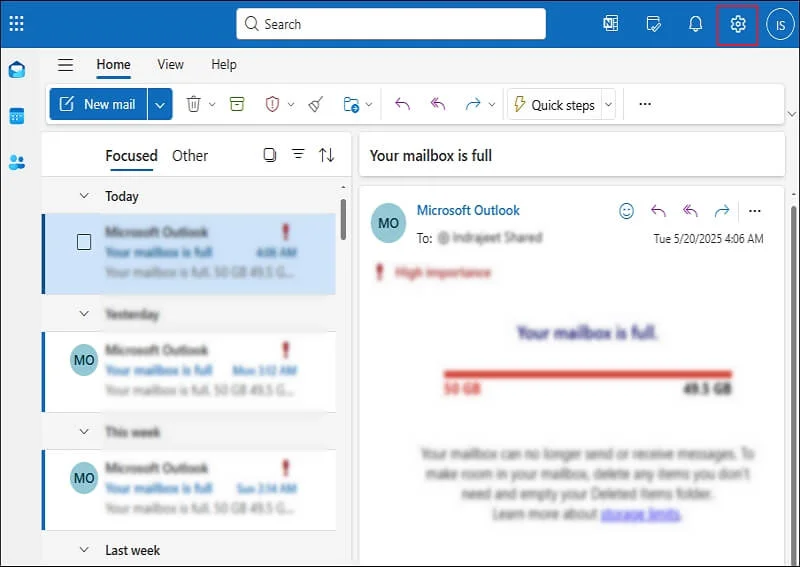Open the ribbon Forward dropdown arrow
The height and width of the screenshot is (567, 800).
[x=492, y=105]
